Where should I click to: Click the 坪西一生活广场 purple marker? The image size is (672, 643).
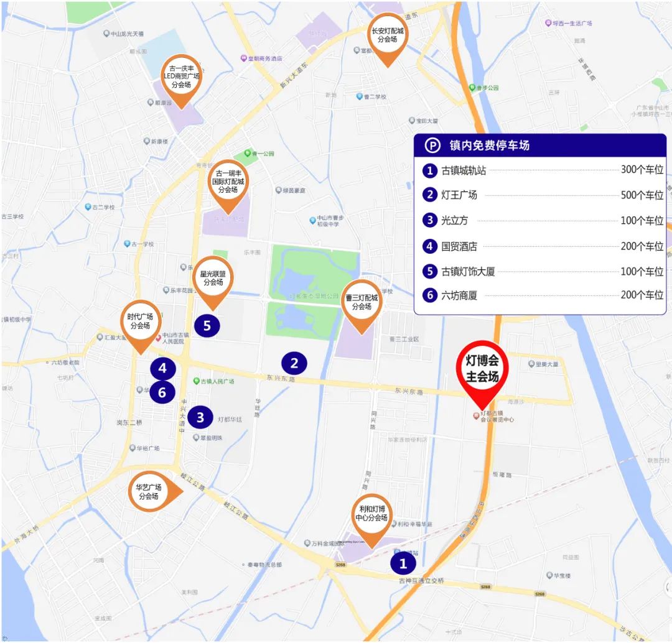pyautogui.click(x=548, y=23)
